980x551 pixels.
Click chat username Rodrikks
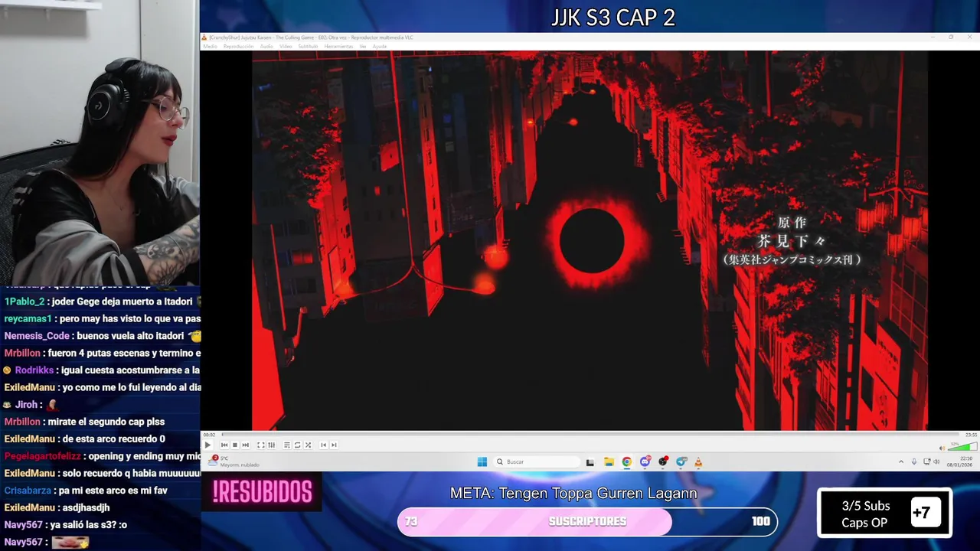coord(34,370)
